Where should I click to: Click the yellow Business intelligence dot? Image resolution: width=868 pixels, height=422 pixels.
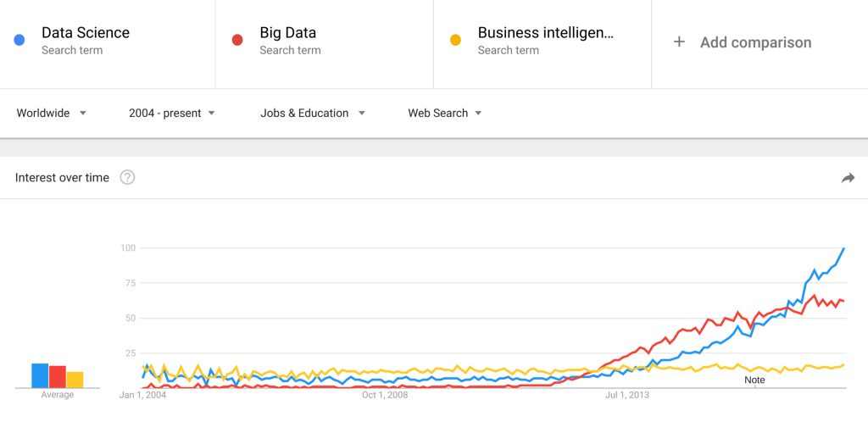456,40
